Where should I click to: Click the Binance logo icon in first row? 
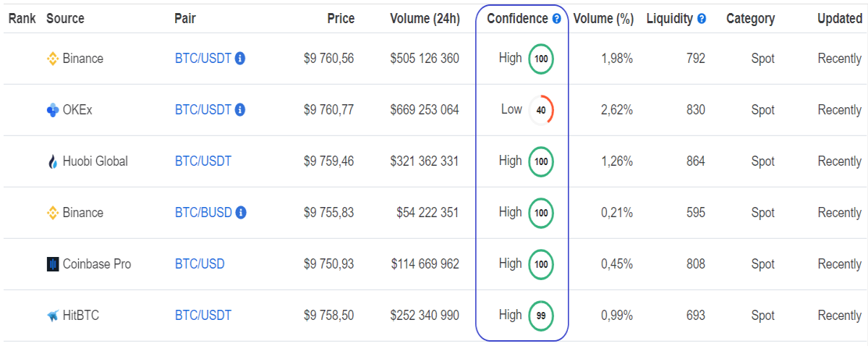pyautogui.click(x=52, y=59)
